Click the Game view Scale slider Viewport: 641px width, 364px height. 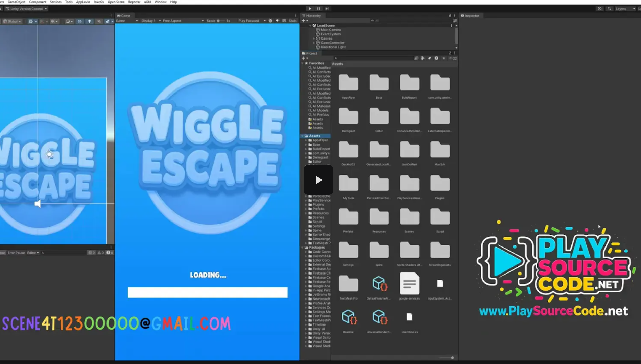(218, 21)
